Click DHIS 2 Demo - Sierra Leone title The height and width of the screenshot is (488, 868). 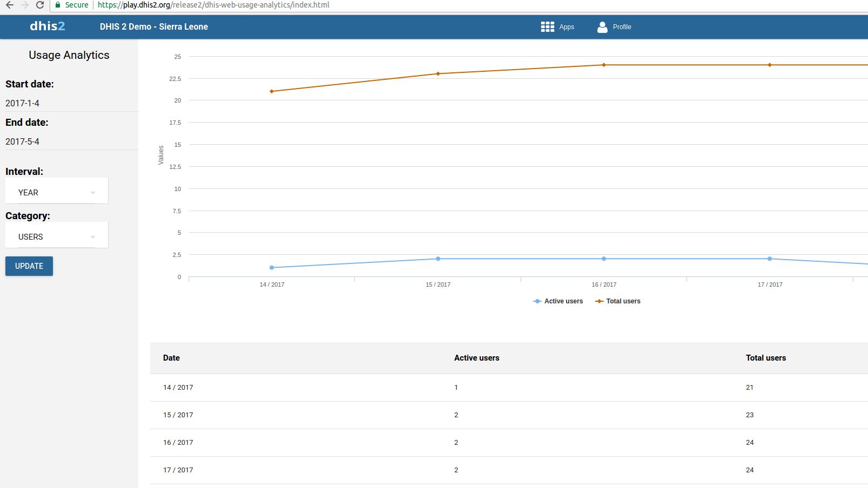click(x=154, y=27)
